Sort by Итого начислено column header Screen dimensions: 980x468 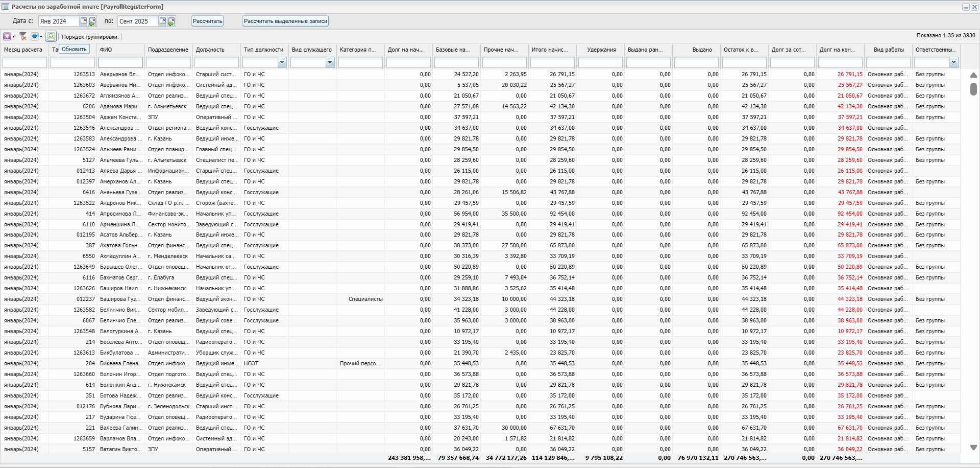pyautogui.click(x=553, y=50)
